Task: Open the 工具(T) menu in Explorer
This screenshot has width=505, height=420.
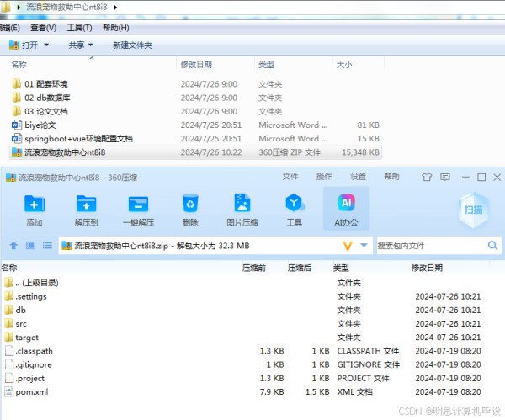Action: [x=80, y=28]
